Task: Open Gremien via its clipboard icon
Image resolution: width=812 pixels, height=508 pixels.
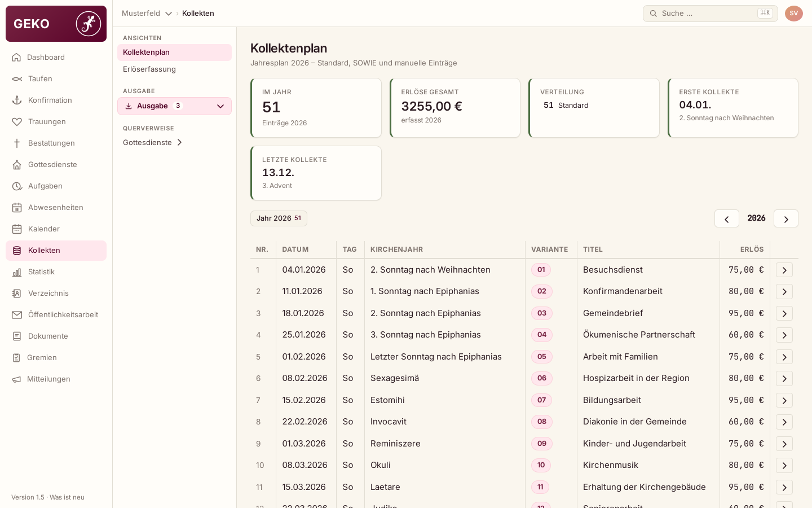Action: (17, 358)
